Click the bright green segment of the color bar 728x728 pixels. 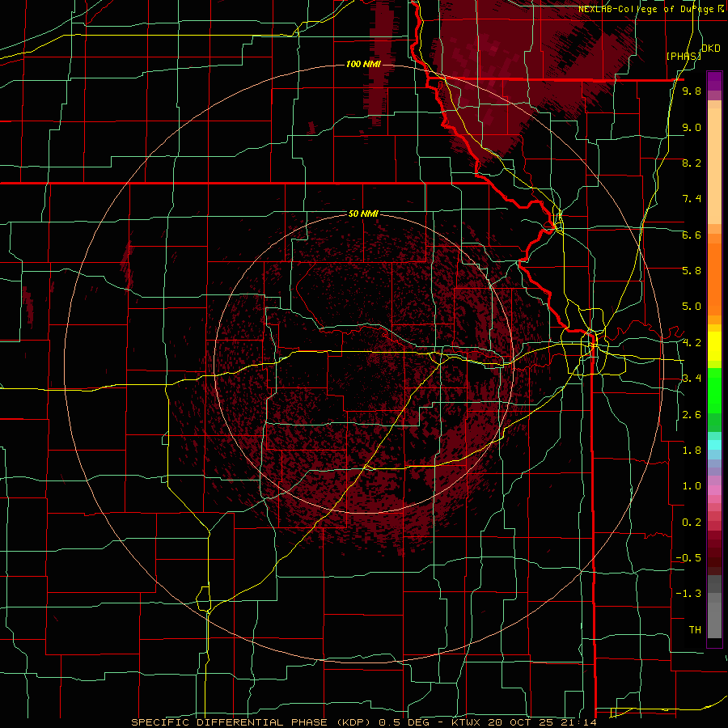tap(714, 390)
